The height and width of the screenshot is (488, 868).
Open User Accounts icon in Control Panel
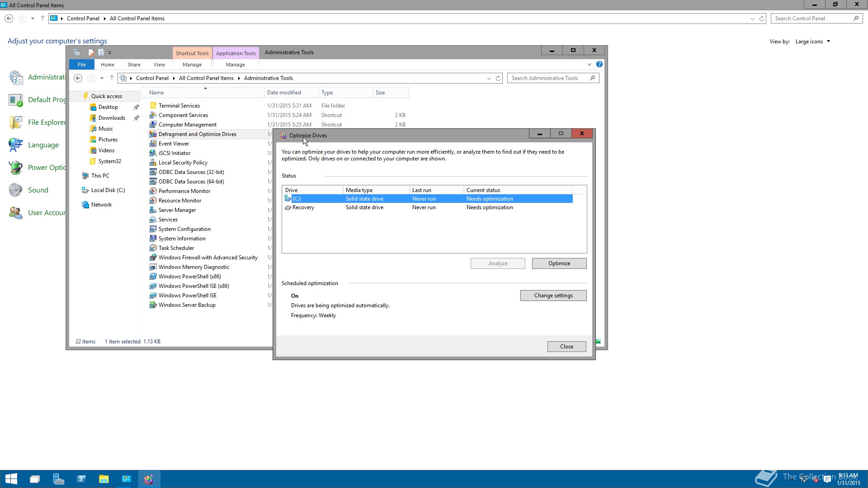pyautogui.click(x=16, y=213)
